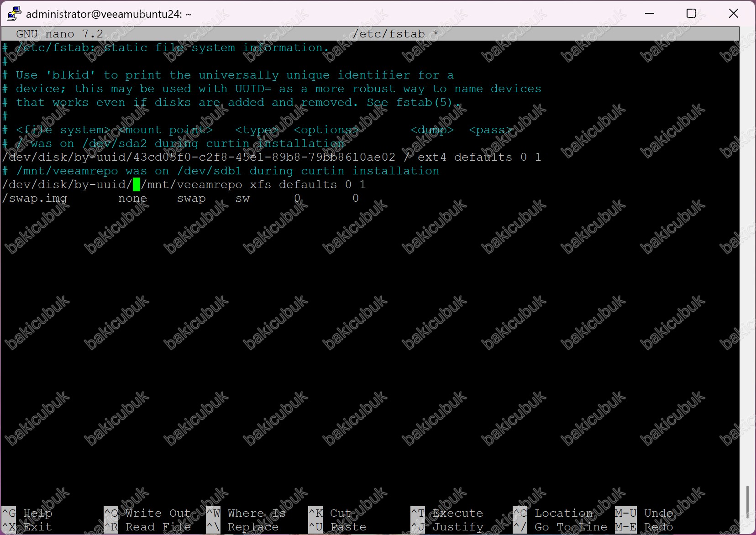Place cursor at green cursor block after by-uuid/
756x535 pixels.
coord(136,184)
